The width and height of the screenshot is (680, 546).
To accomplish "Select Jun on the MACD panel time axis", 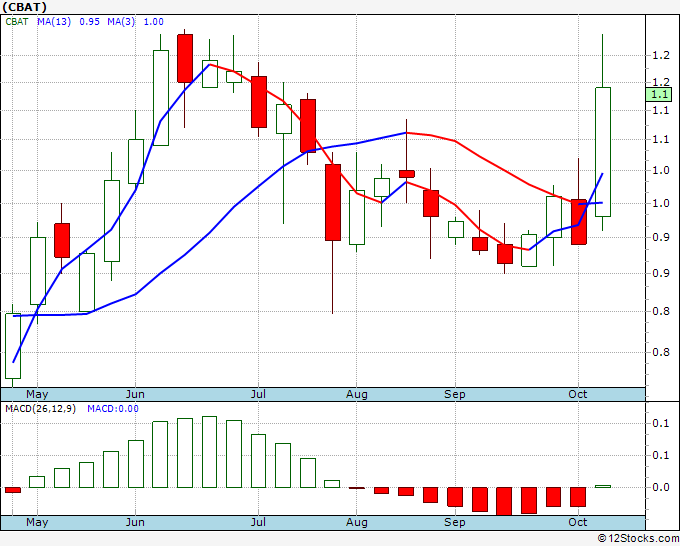I will (x=135, y=522).
